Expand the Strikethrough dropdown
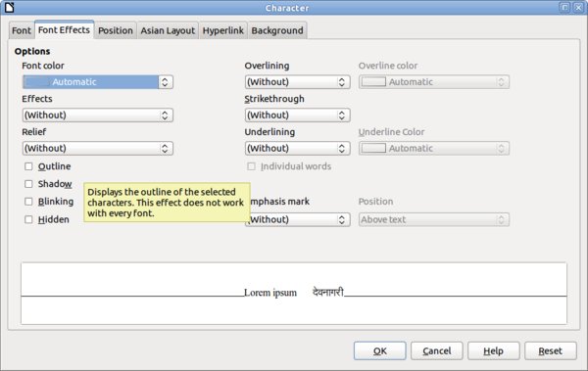The width and height of the screenshot is (588, 371). pos(298,116)
